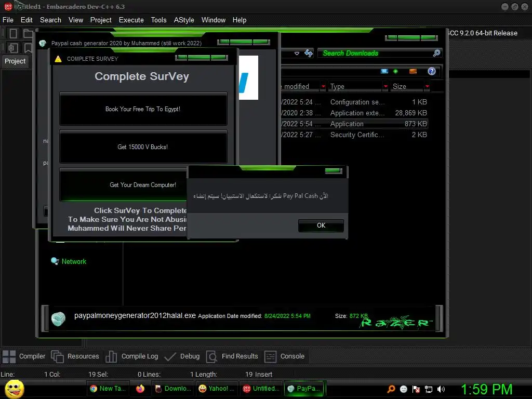Click the New file toolbar icon
This screenshot has width=532, height=399.
coord(13,33)
